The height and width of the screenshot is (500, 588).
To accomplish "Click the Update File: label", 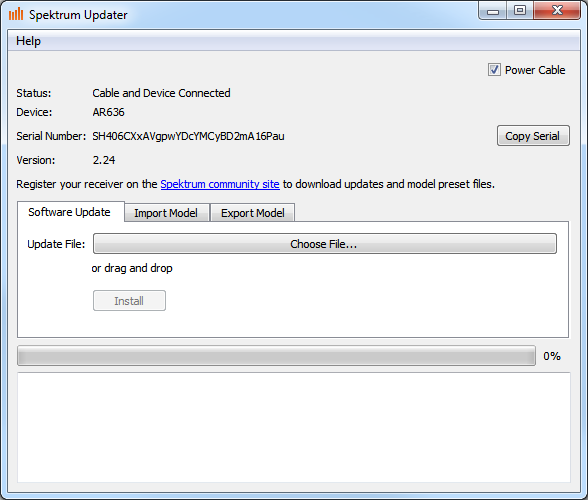I will point(56,244).
